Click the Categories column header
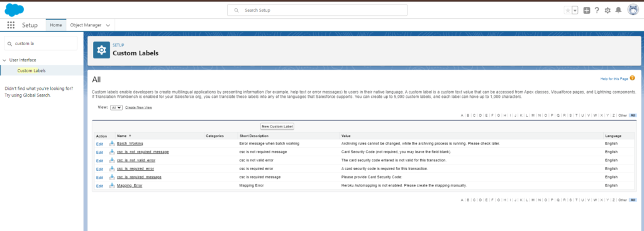644x231 pixels. pos(214,136)
